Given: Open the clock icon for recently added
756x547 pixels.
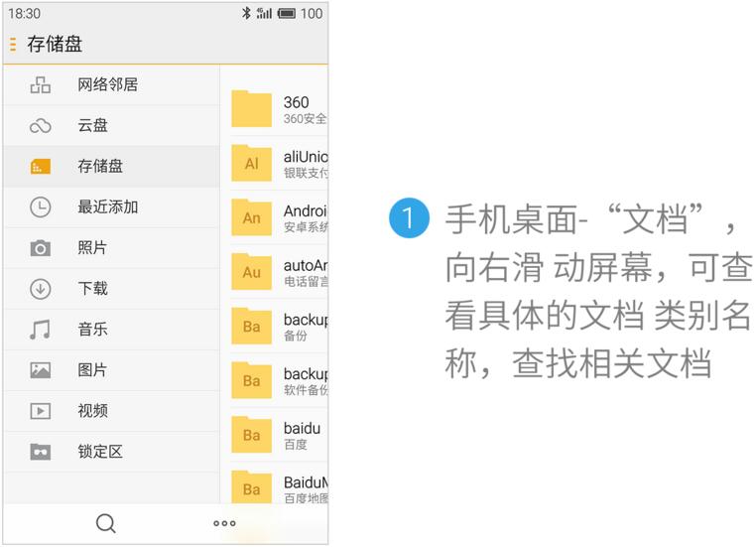Looking at the screenshot, I should coord(40,207).
